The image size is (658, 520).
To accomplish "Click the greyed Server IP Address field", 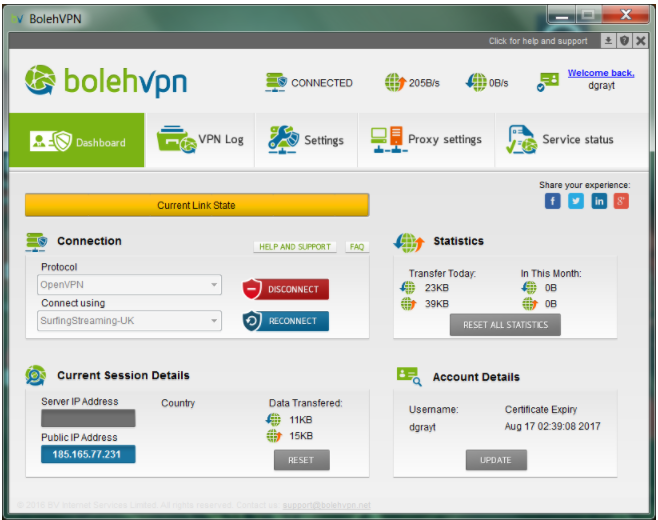I will [88, 418].
